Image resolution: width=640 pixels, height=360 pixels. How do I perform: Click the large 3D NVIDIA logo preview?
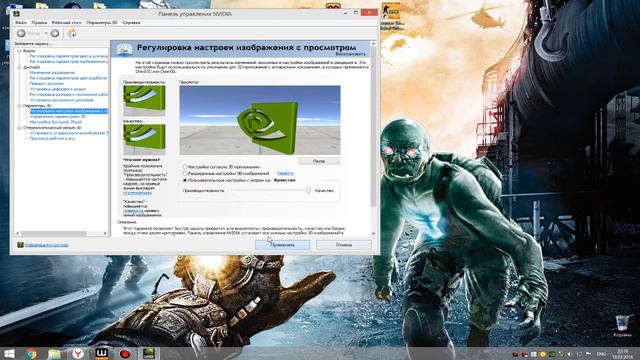(x=260, y=120)
